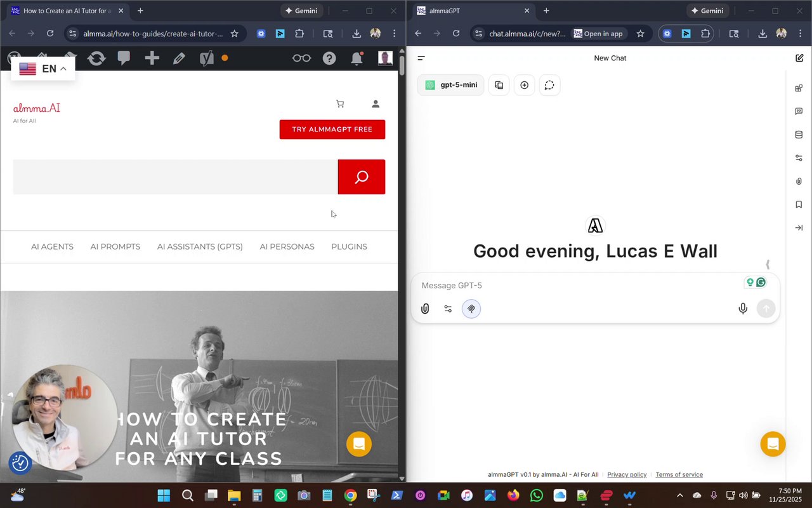Screen dimensions: 812x508
Task: Click the plus New icon in the admin bar
Action: tap(152, 58)
